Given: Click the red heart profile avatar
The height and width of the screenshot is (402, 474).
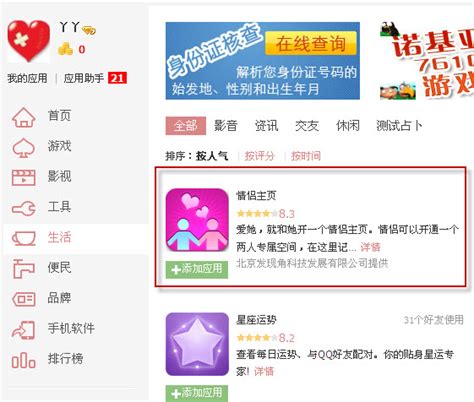Looking at the screenshot, I should click(x=28, y=41).
